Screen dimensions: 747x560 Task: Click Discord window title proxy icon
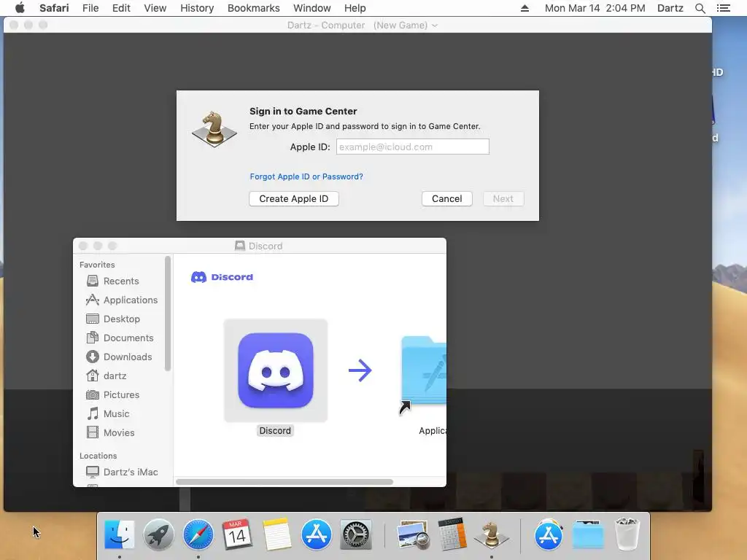pyautogui.click(x=239, y=246)
